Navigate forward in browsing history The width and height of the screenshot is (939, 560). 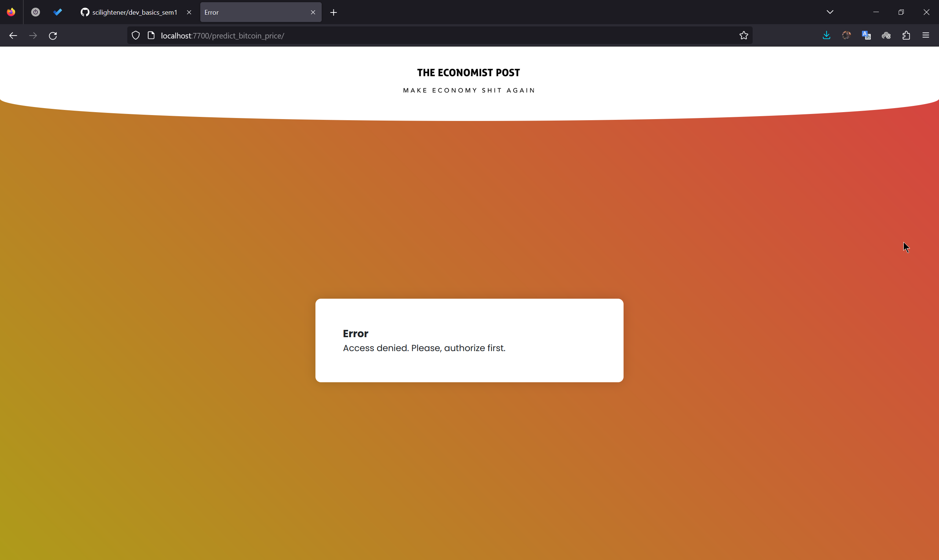33,36
